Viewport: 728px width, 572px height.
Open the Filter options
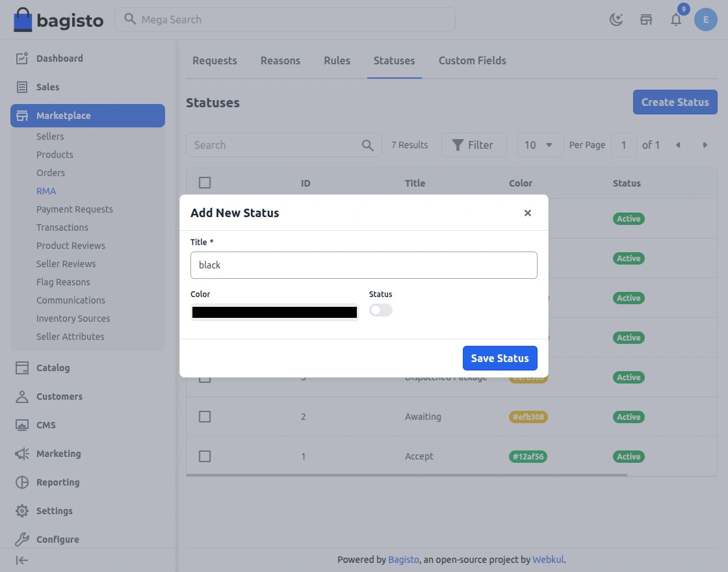click(474, 145)
